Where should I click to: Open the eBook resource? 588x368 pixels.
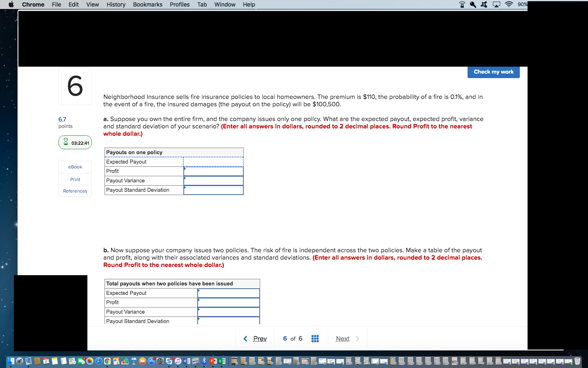pyautogui.click(x=75, y=167)
